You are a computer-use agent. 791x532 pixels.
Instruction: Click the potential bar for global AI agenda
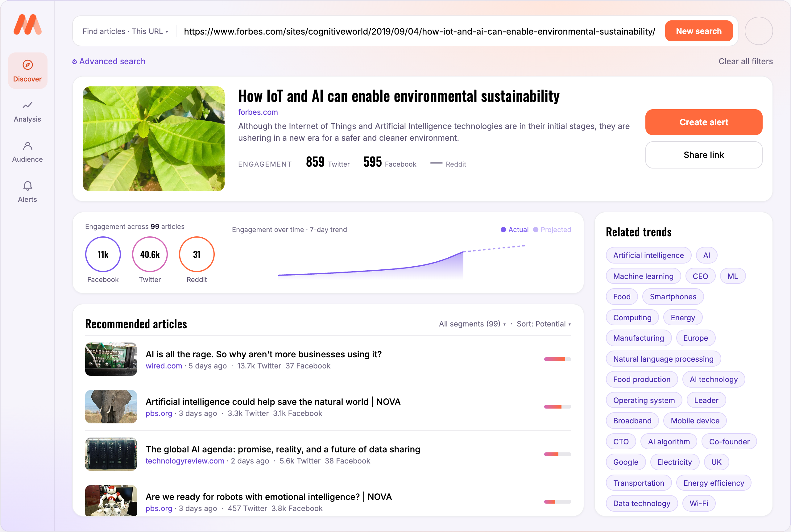point(558,454)
